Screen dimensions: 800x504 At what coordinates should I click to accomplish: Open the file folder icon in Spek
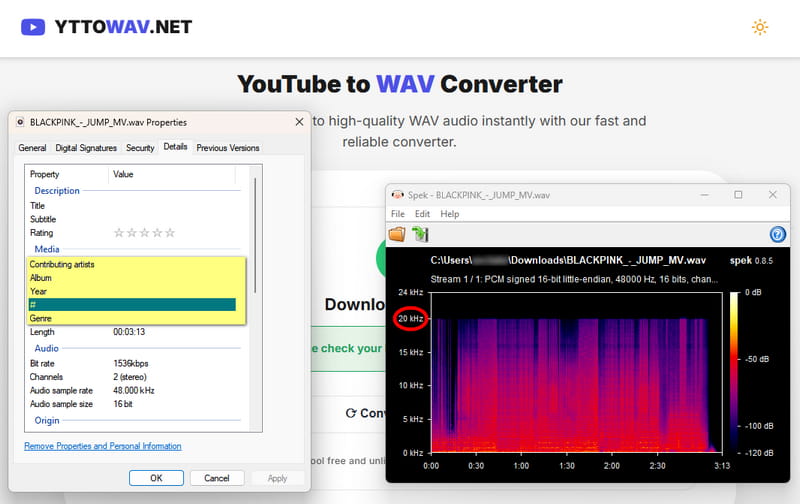point(397,234)
